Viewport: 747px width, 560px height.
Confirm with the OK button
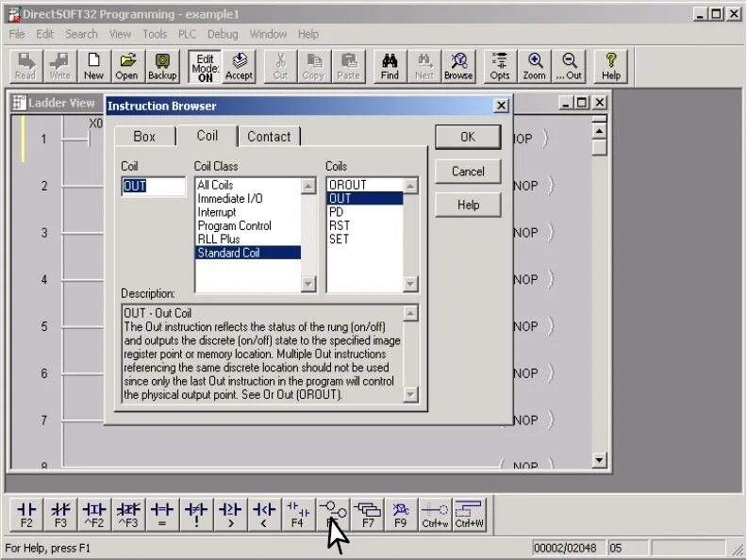click(x=468, y=137)
